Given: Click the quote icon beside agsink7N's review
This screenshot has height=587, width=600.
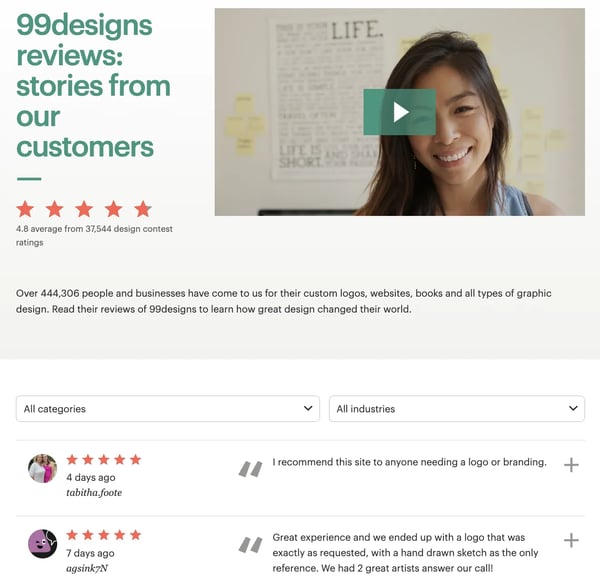Looking at the screenshot, I should coord(249,545).
